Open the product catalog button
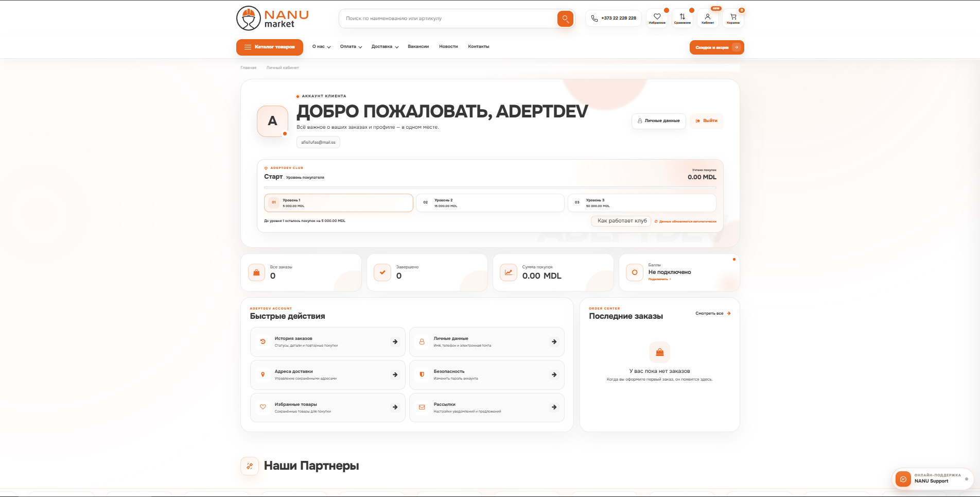 pos(270,47)
